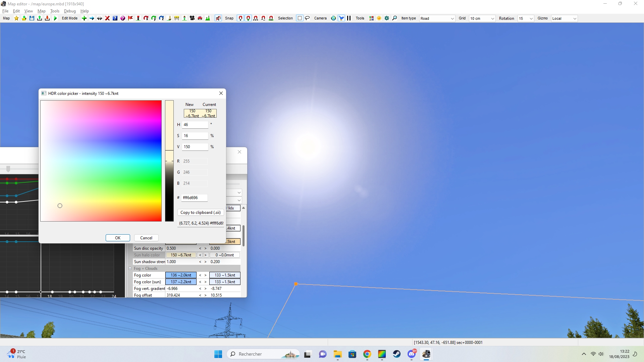Click Copy to clipboard (.sii) button

coord(200,213)
